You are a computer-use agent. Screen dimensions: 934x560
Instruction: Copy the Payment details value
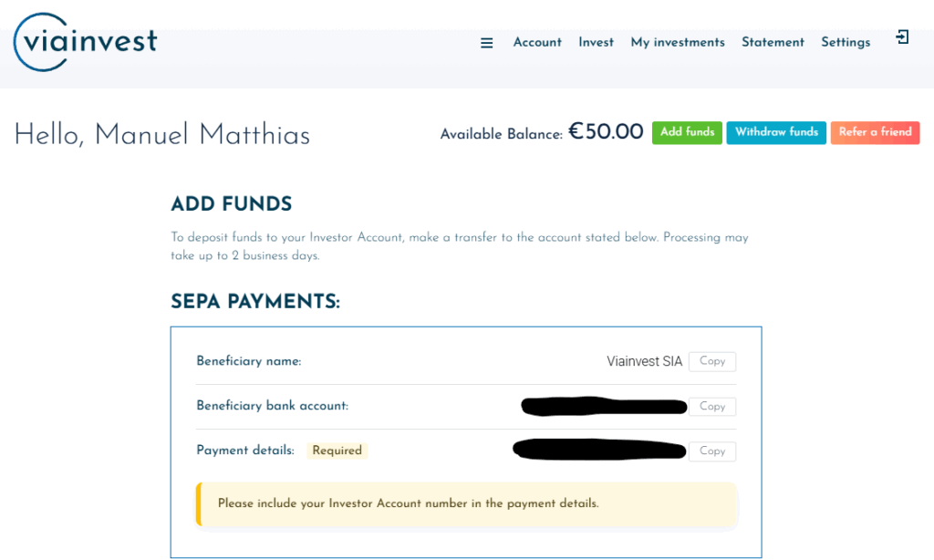click(711, 451)
